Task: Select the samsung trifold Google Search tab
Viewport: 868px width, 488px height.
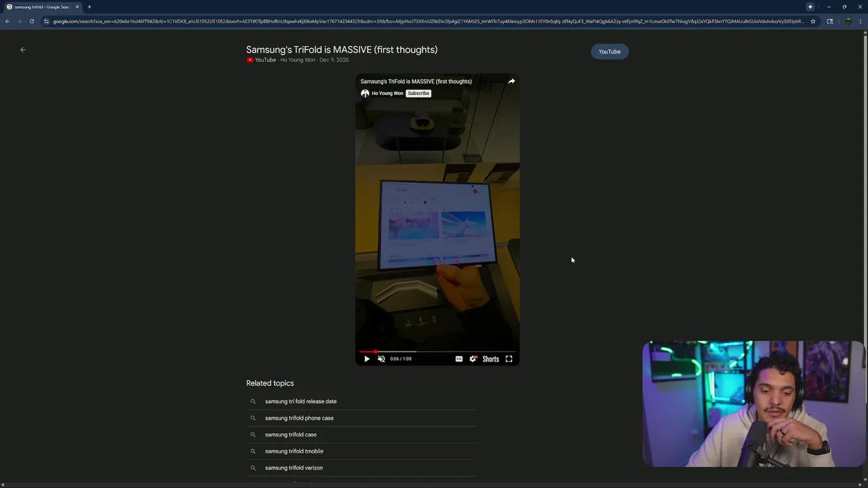Action: (x=42, y=7)
